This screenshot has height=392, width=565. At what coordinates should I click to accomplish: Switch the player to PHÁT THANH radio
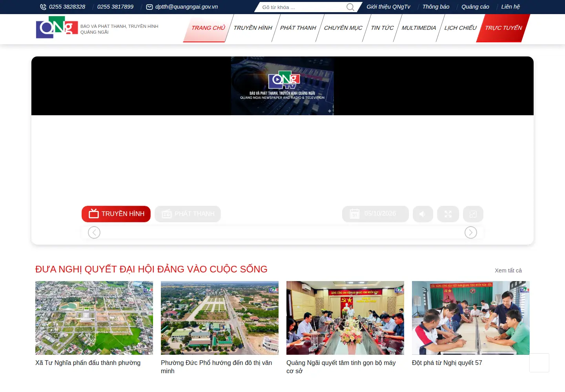pyautogui.click(x=188, y=214)
